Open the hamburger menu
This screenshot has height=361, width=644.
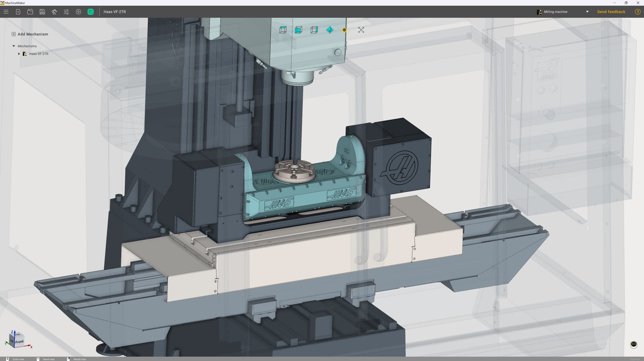pyautogui.click(x=6, y=12)
